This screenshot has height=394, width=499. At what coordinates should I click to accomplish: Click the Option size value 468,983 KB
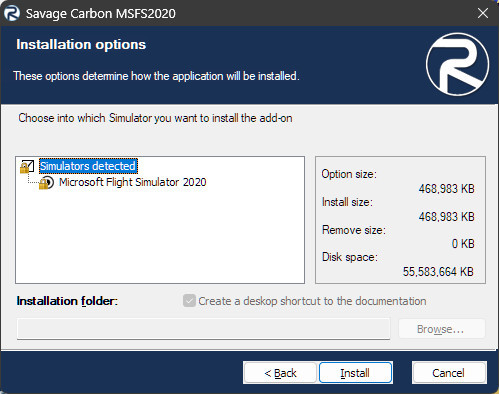(x=446, y=189)
